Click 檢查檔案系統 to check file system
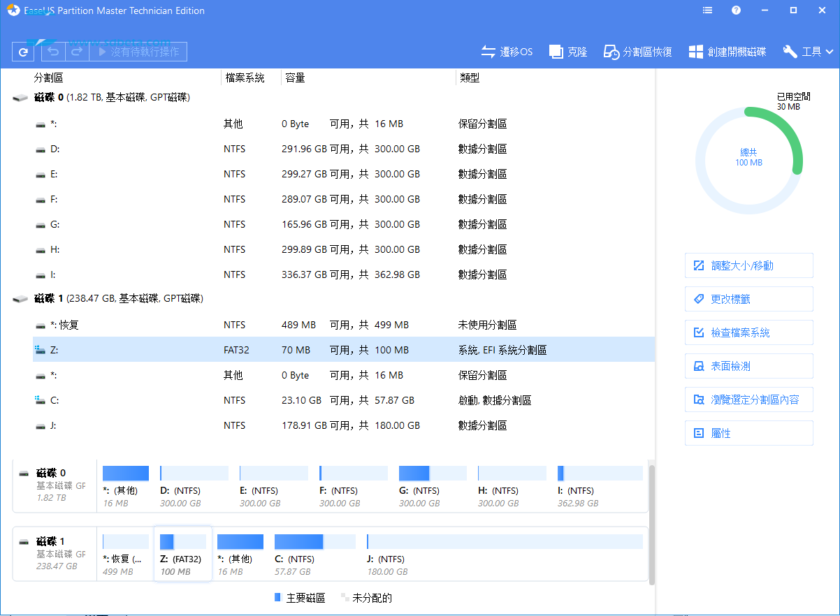The height and width of the screenshot is (616, 840). (x=748, y=332)
